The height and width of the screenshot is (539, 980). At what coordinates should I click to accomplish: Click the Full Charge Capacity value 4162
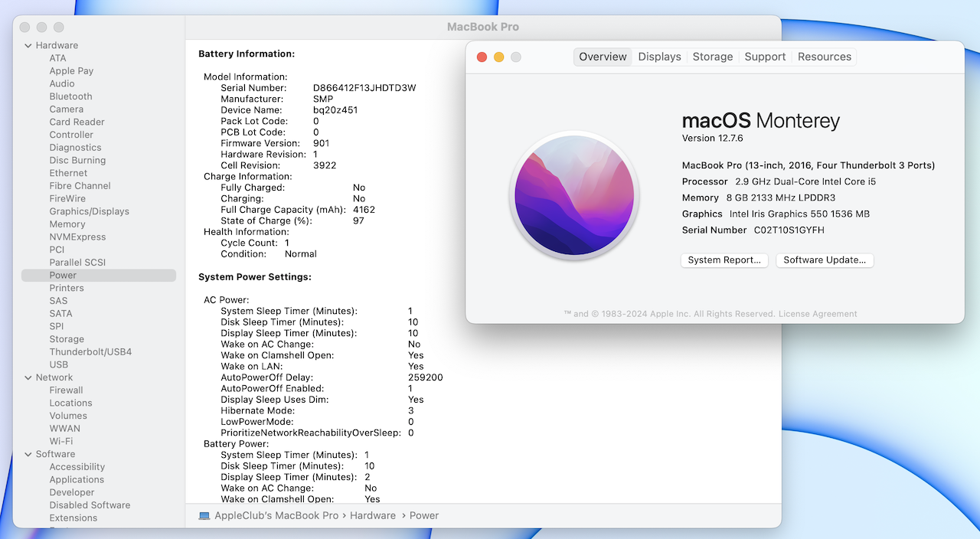coord(364,210)
